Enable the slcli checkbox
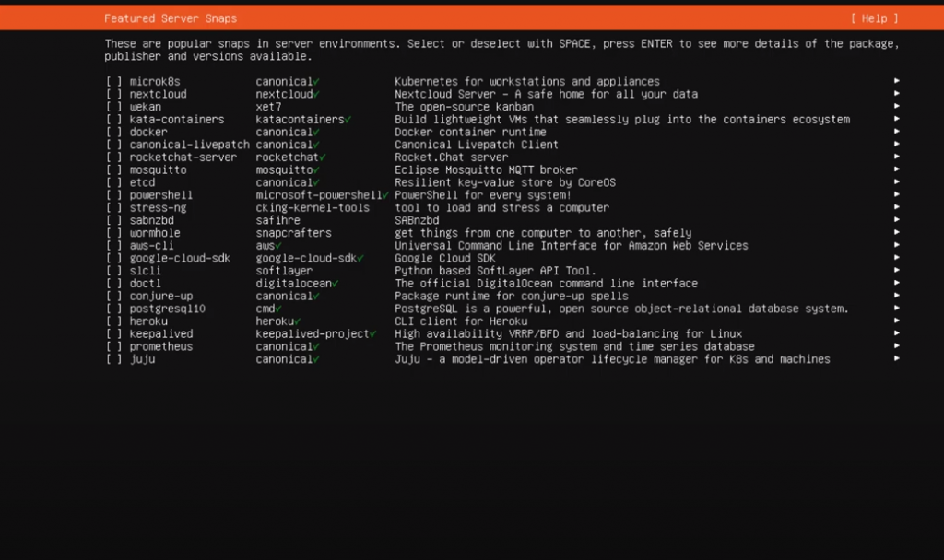The width and height of the screenshot is (944, 560). point(113,271)
